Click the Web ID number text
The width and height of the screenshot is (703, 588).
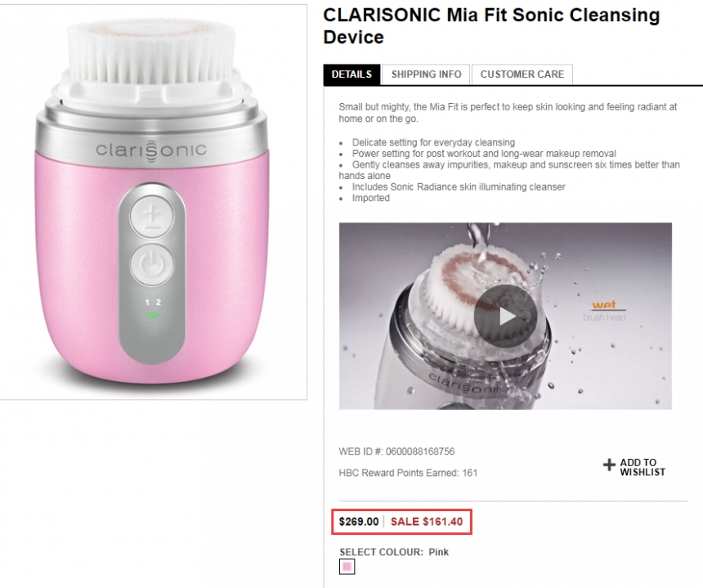396,451
